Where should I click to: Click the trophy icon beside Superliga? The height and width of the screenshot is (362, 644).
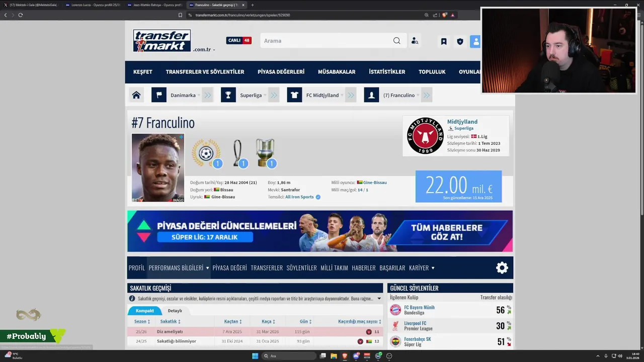coord(228,95)
